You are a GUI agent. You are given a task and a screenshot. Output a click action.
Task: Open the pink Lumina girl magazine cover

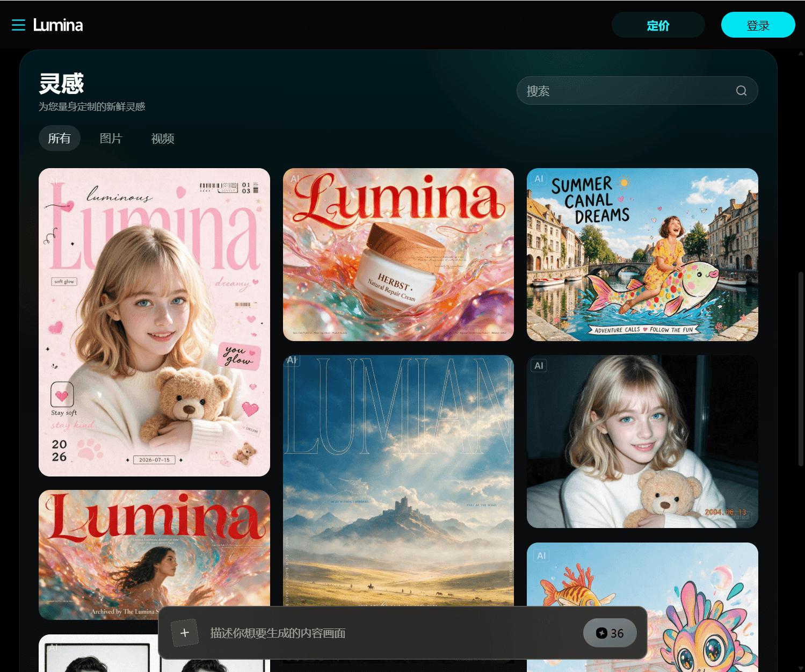click(x=154, y=322)
